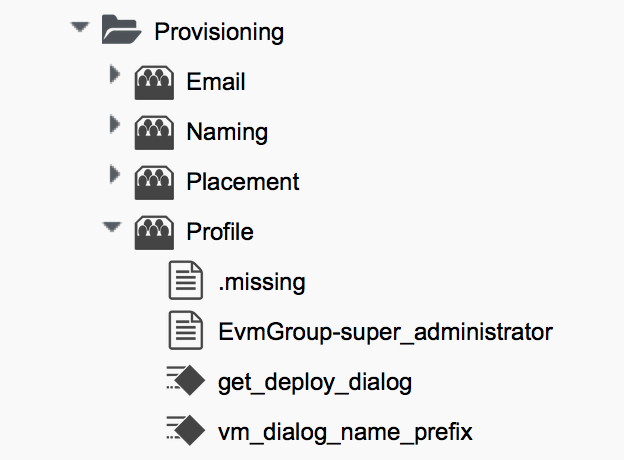
Task: Click the class icon beside Naming
Action: click(154, 131)
